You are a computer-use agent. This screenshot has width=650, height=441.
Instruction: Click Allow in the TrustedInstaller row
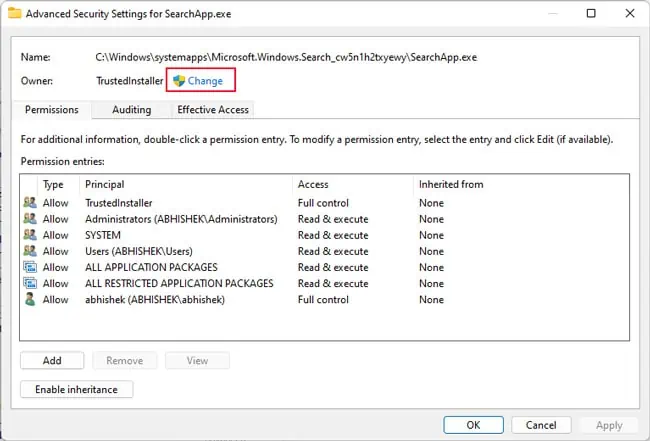point(56,203)
